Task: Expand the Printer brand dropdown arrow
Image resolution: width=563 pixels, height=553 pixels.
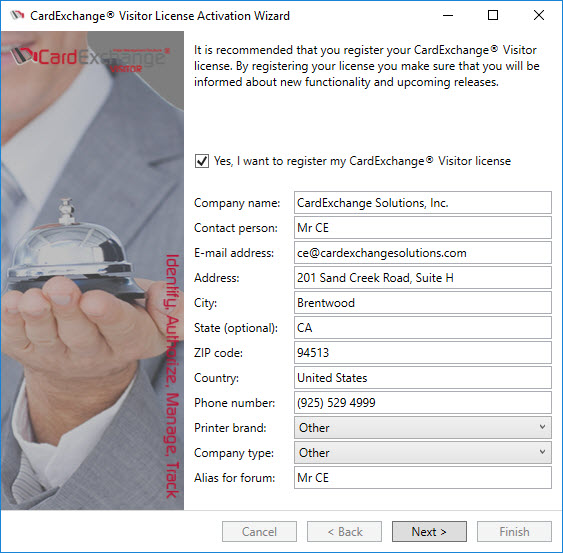Action: 542,427
